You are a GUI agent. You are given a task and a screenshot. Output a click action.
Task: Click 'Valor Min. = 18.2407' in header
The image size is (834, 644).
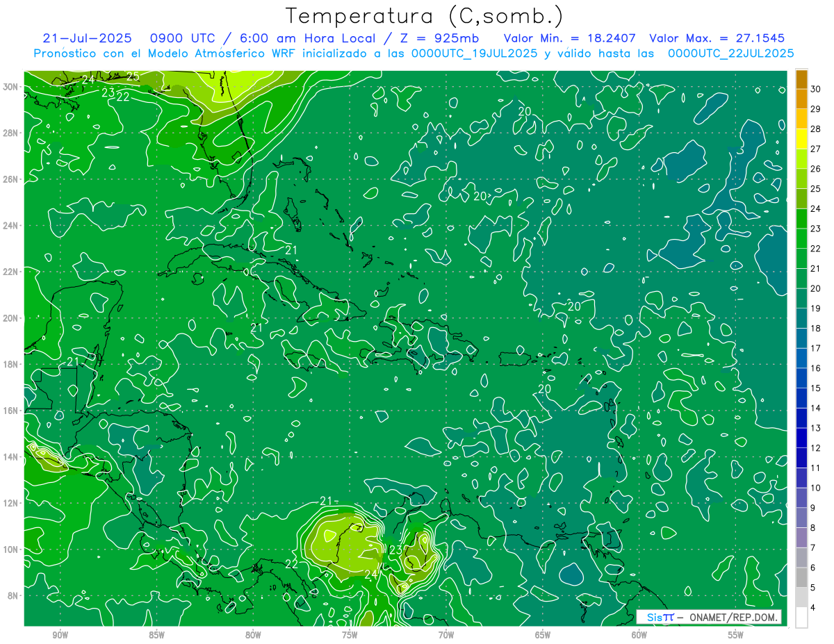571,38
